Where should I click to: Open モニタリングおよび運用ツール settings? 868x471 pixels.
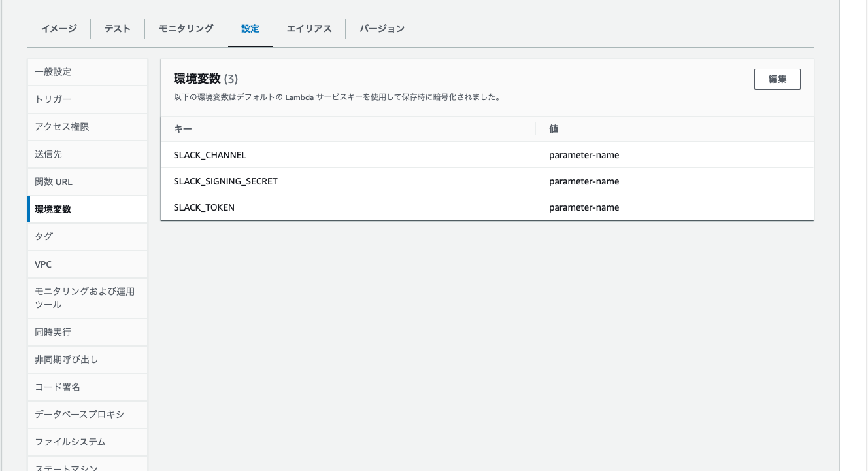click(x=88, y=298)
